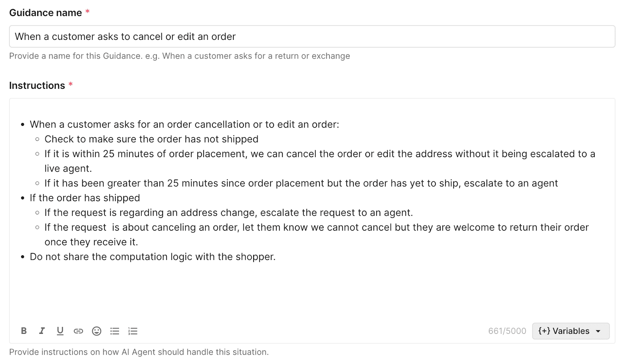Toggle underline formatting
The image size is (626, 364).
click(60, 331)
